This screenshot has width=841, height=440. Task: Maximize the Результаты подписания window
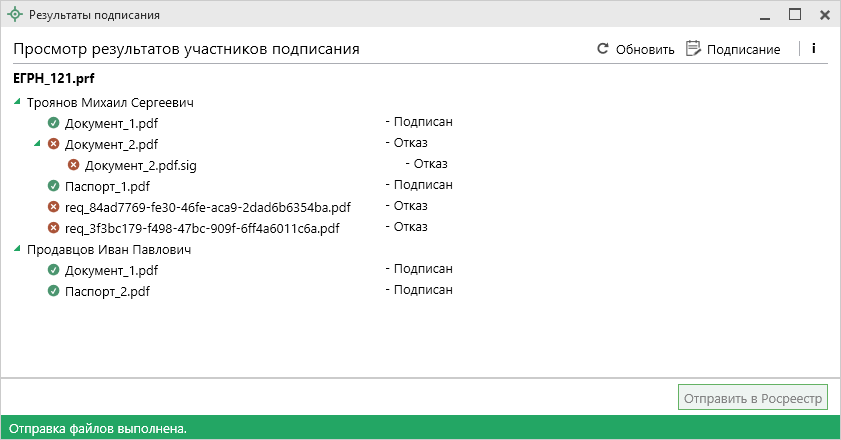tap(795, 15)
